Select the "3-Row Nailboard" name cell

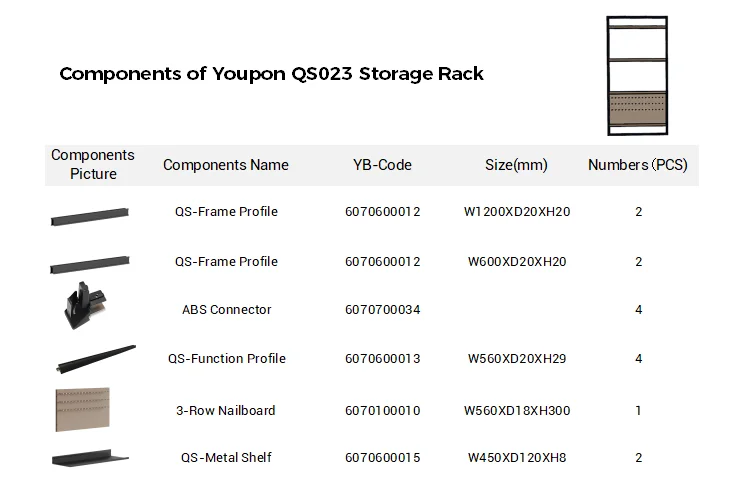click(225, 410)
